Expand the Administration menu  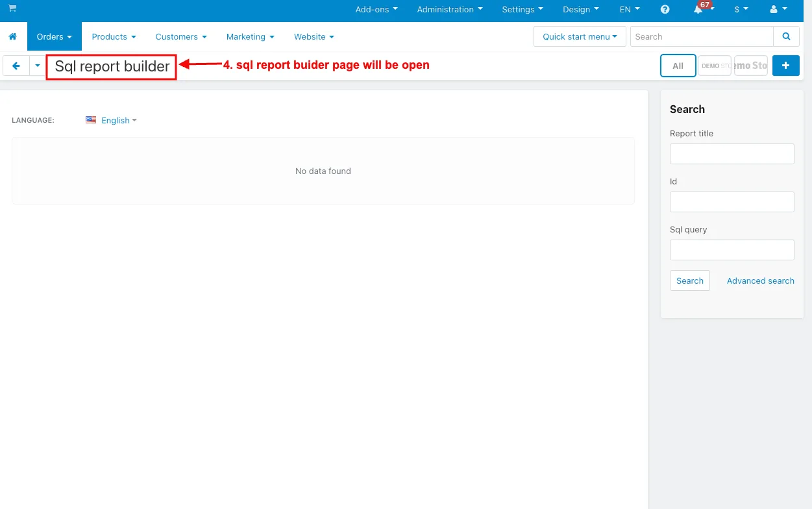[450, 10]
